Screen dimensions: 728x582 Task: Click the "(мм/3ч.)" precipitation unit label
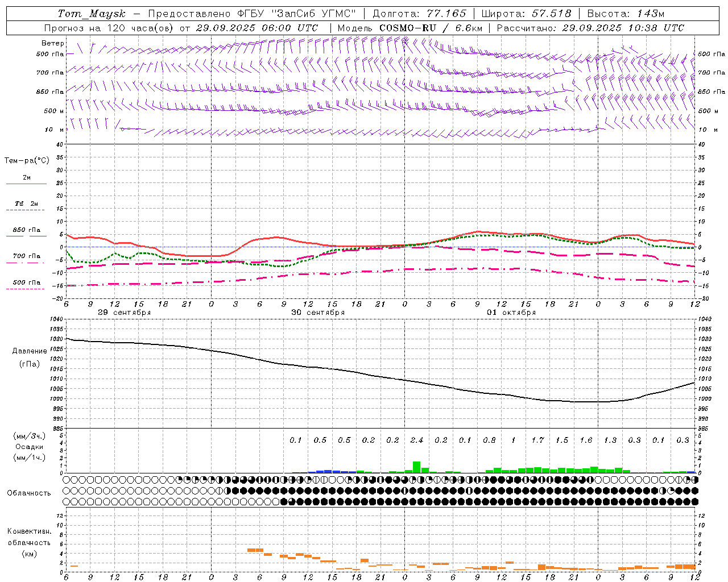30,436
